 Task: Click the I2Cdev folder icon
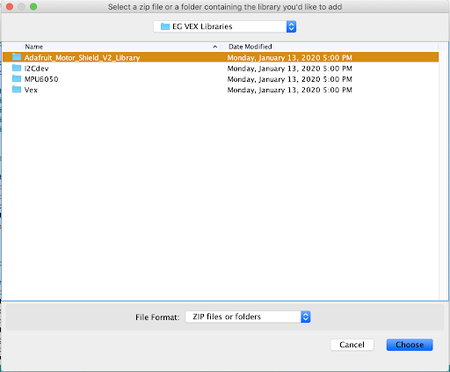point(16,68)
